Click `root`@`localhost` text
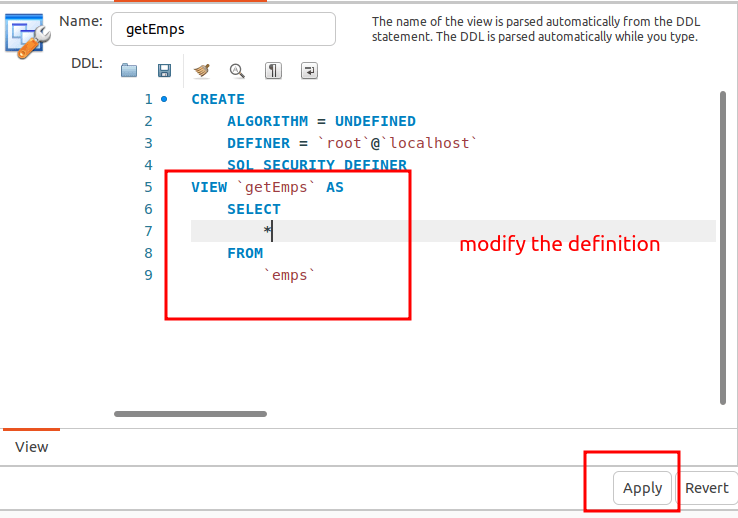738x518 pixels. point(398,143)
